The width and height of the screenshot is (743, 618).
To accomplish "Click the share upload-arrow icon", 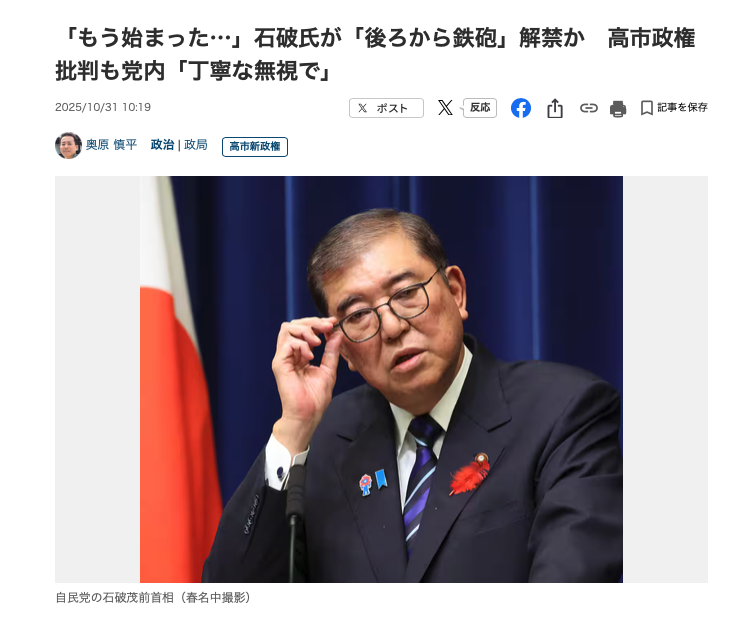I will point(555,108).
